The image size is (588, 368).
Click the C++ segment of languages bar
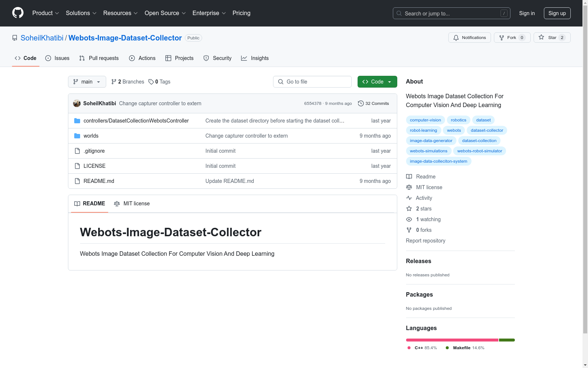(452, 340)
